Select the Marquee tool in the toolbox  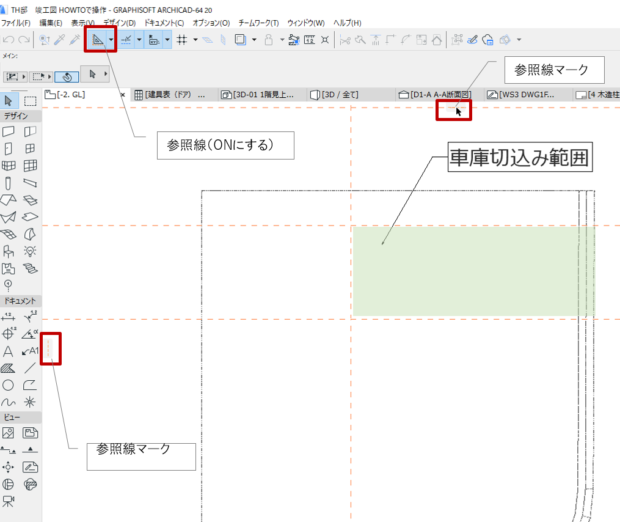(30, 101)
